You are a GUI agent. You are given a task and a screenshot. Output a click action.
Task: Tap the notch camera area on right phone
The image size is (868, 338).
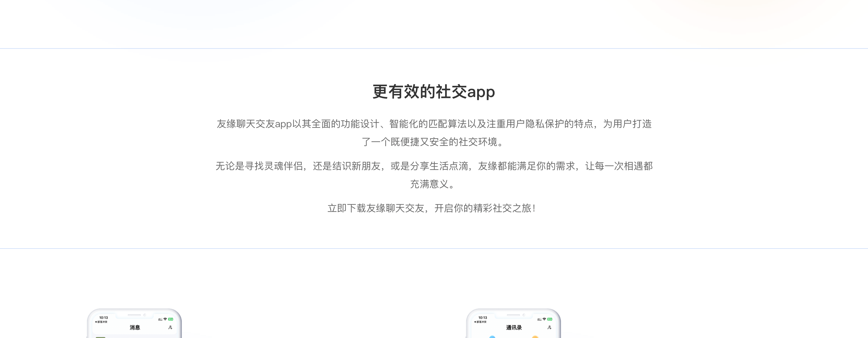(x=524, y=315)
